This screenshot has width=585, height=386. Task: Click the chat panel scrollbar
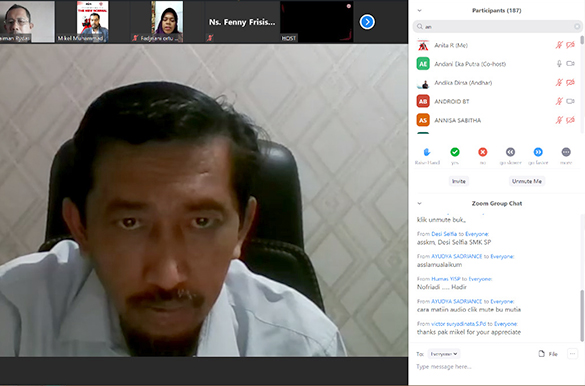(x=582, y=316)
